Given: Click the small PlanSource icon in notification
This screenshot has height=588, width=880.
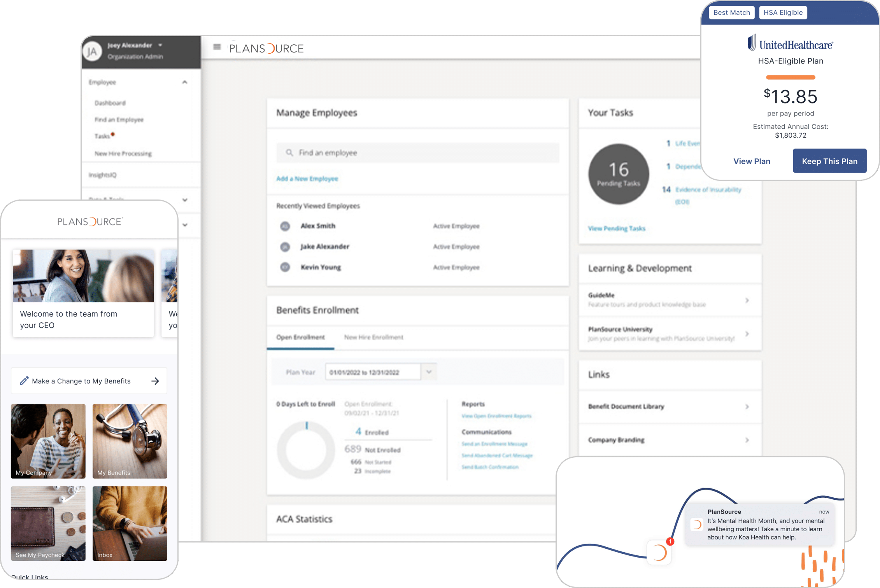Looking at the screenshot, I should click(696, 525).
